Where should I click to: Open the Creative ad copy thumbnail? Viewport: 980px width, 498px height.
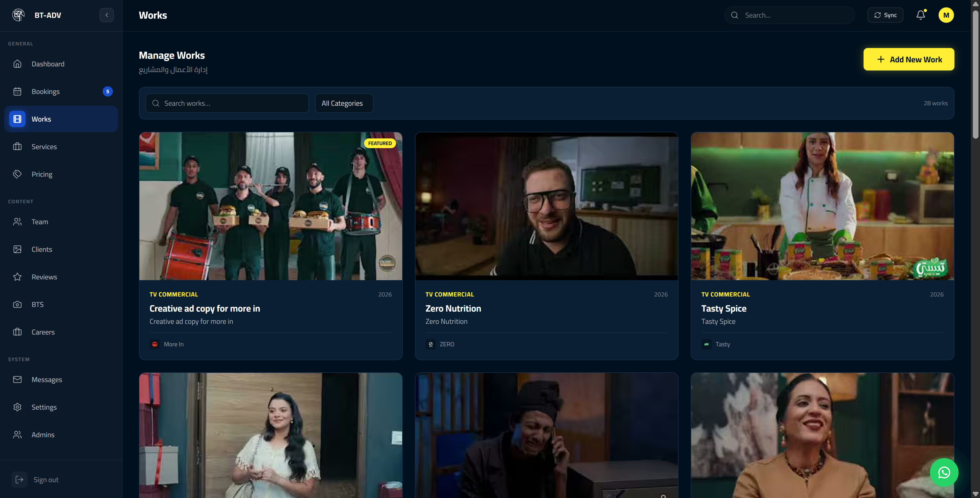[x=270, y=206]
